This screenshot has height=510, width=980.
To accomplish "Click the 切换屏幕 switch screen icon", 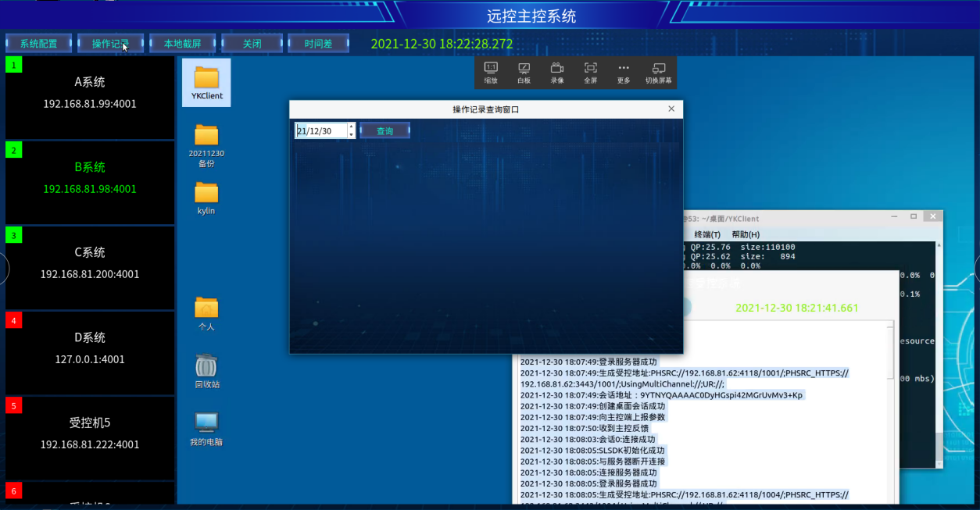I will pos(659,72).
